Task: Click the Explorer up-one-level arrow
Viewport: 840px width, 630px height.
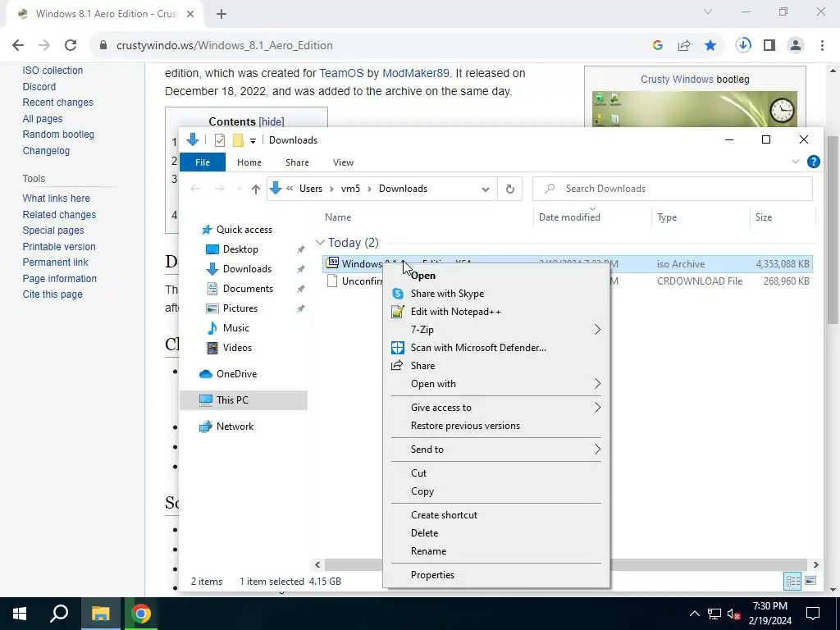Action: [256, 189]
